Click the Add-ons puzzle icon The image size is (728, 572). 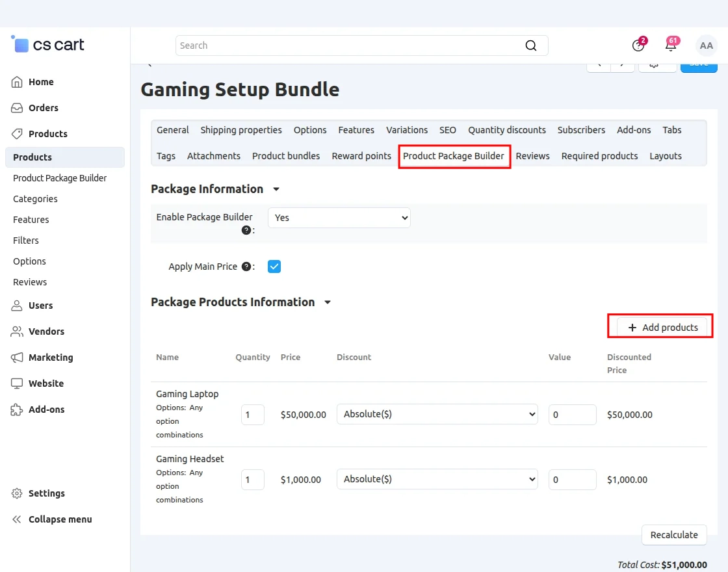(x=17, y=409)
